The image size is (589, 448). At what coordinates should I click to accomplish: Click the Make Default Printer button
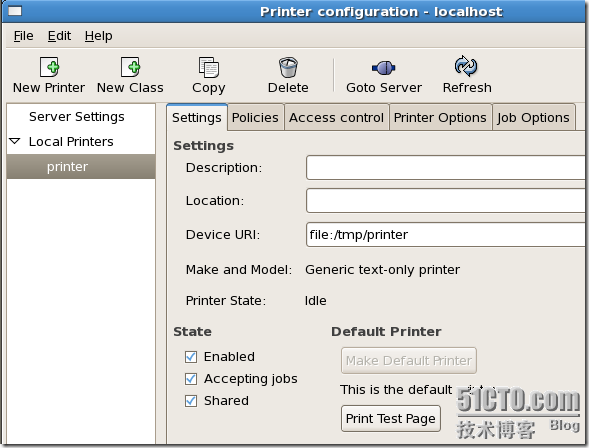click(409, 361)
